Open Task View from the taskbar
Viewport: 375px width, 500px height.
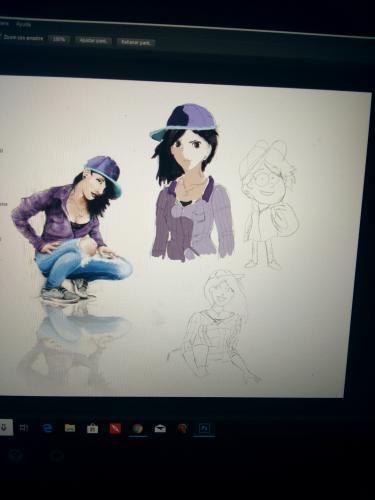(x=24, y=428)
